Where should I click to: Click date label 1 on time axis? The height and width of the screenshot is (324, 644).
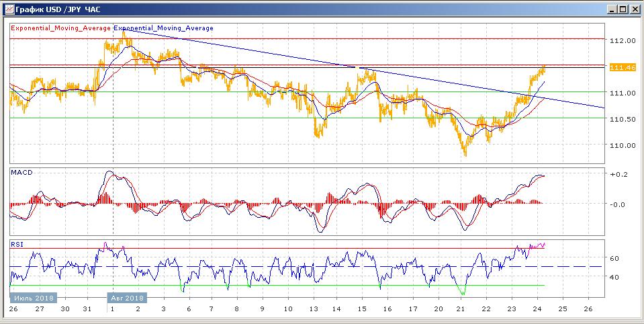113,309
